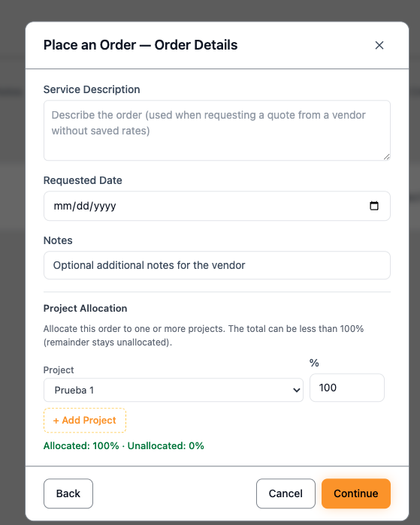Screen dimensions: 420x525
Task: Proceed with the orange Continue button
Action: (x=356, y=493)
